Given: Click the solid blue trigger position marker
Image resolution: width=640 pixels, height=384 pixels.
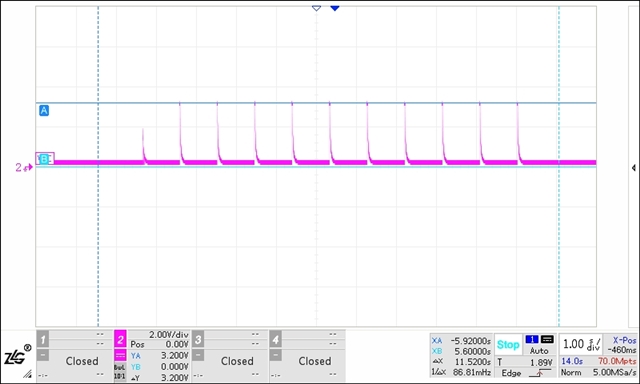Looking at the screenshot, I should click(335, 8).
